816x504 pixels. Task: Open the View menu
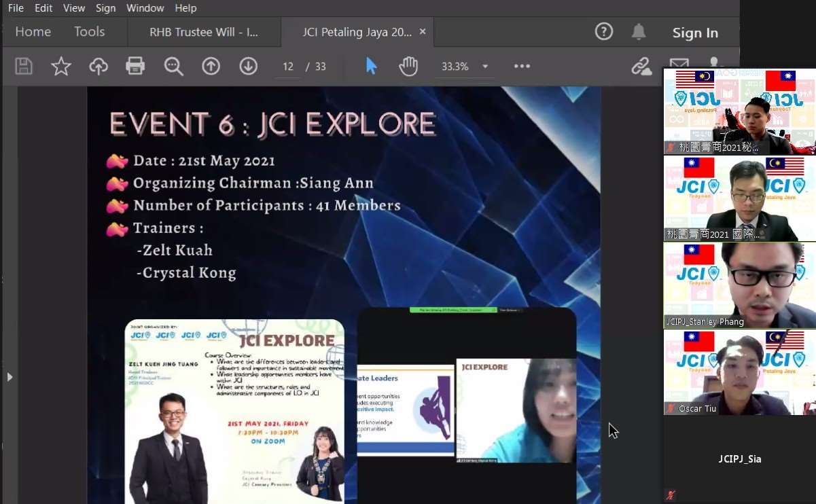point(74,8)
